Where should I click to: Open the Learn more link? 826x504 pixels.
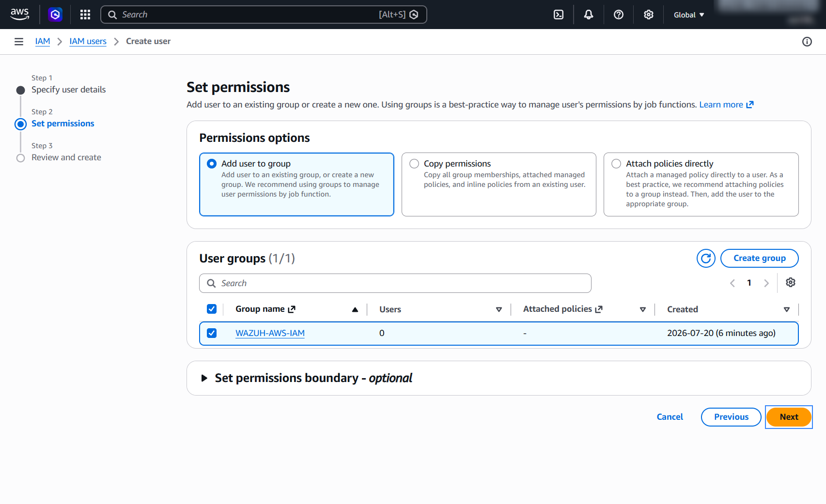[721, 105]
